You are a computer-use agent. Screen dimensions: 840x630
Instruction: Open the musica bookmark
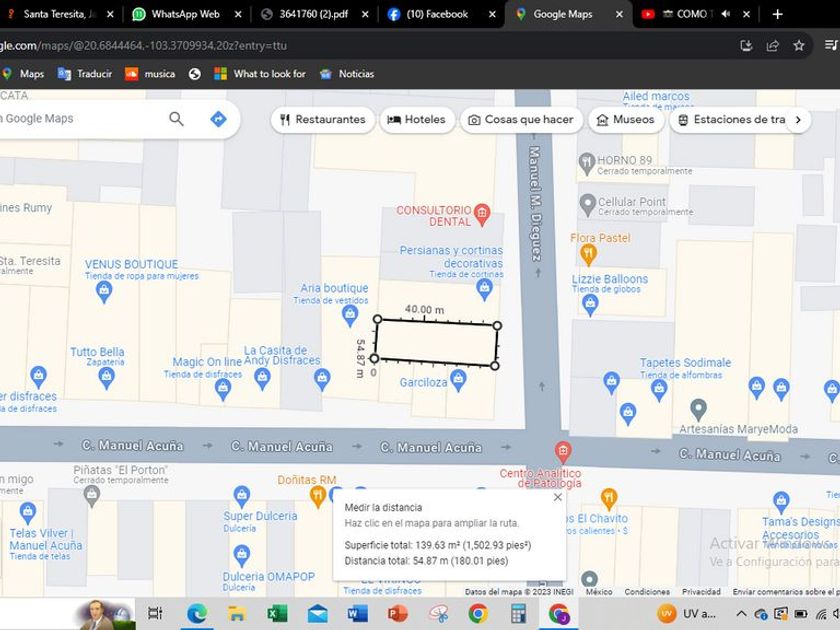[150, 74]
